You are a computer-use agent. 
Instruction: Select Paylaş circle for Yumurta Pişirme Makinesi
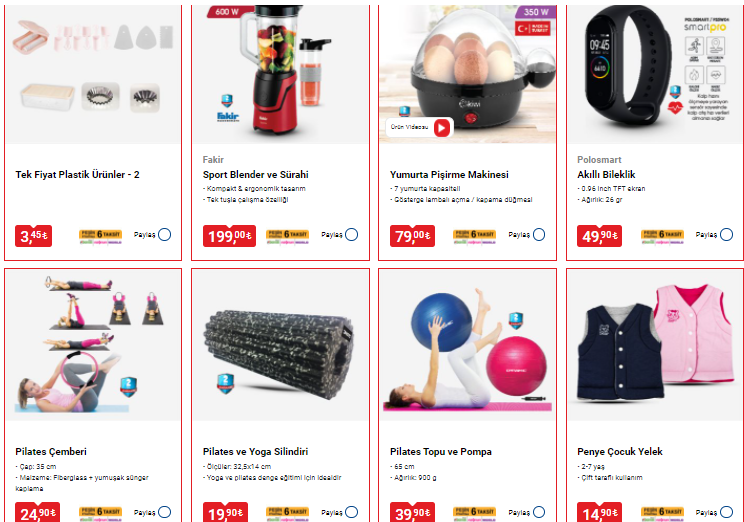click(539, 234)
